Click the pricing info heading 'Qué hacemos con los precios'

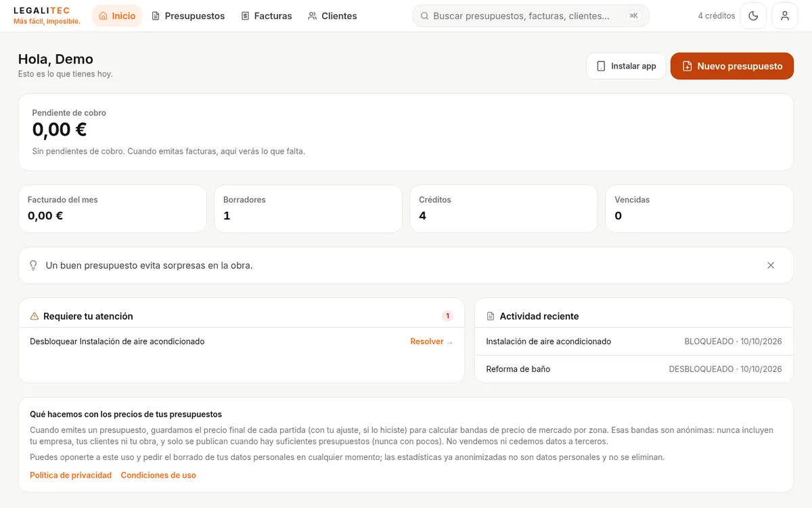[126, 414]
